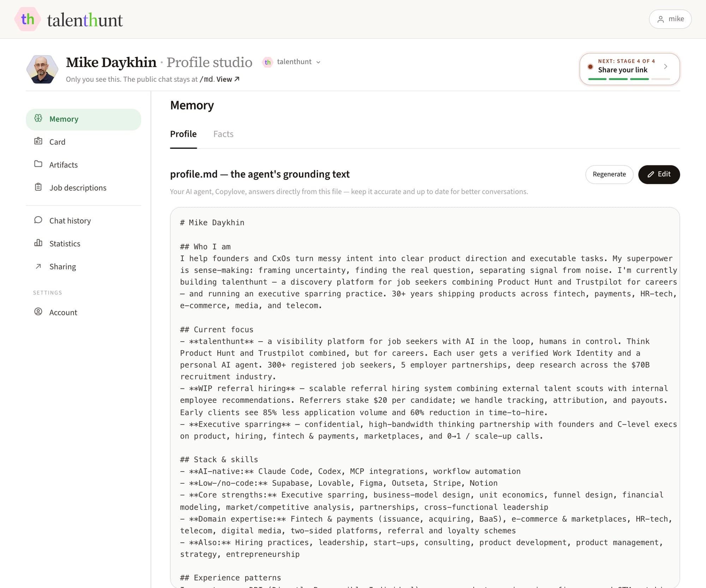Viewport: 706px width, 588px height.
Task: Click the "SETTINGS" sidebar label
Action: (48, 293)
